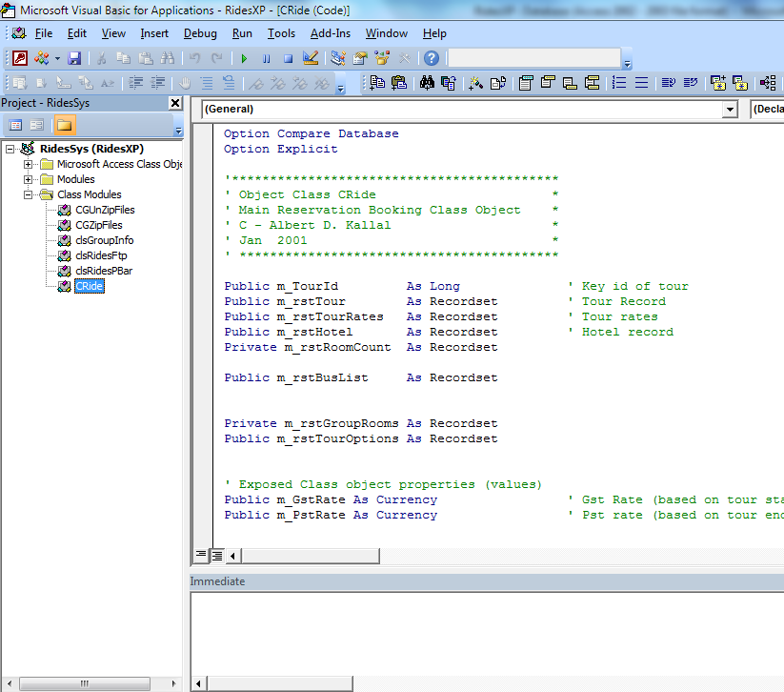Click the Find binoculars icon in Standard toolbar
784x692 pixels.
pyautogui.click(x=167, y=58)
